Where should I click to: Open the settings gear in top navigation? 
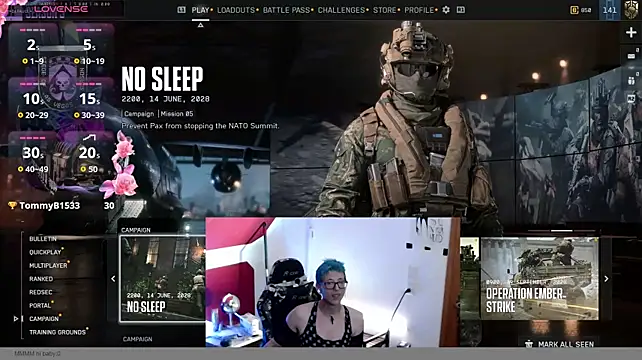click(x=446, y=9)
